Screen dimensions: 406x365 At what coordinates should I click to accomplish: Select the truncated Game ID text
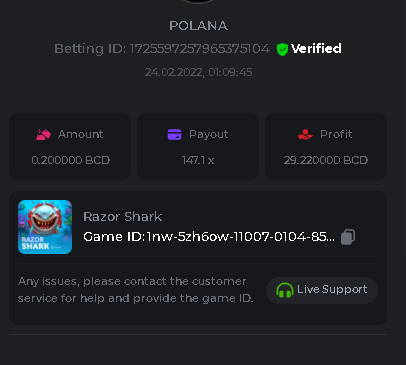pos(209,237)
